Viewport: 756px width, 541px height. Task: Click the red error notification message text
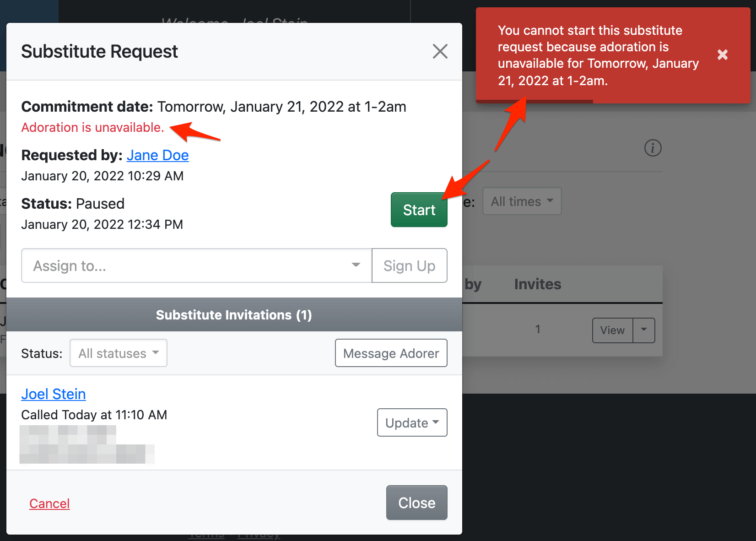coord(598,55)
